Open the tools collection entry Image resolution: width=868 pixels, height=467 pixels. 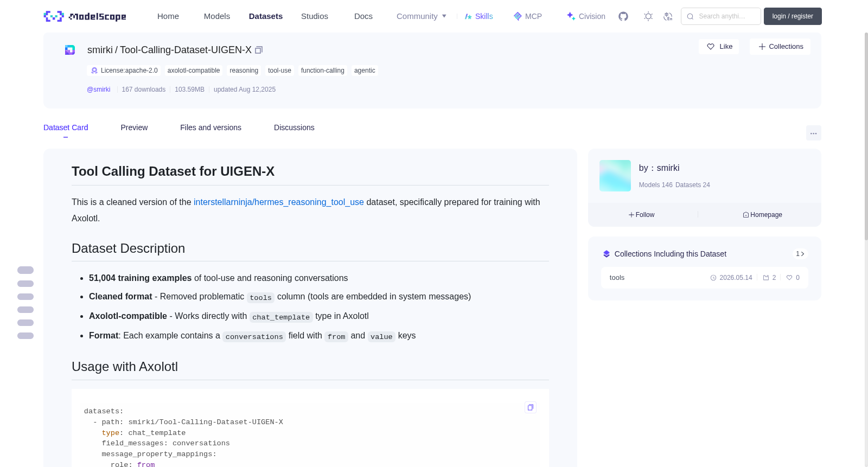tap(704, 278)
